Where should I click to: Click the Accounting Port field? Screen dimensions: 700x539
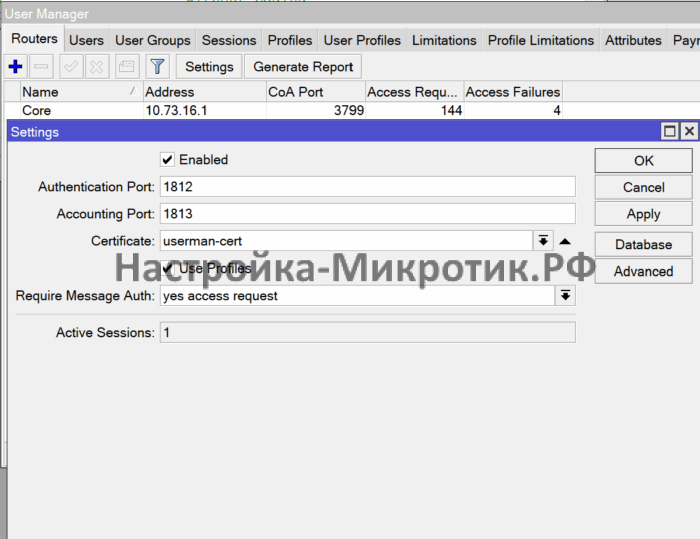click(368, 214)
